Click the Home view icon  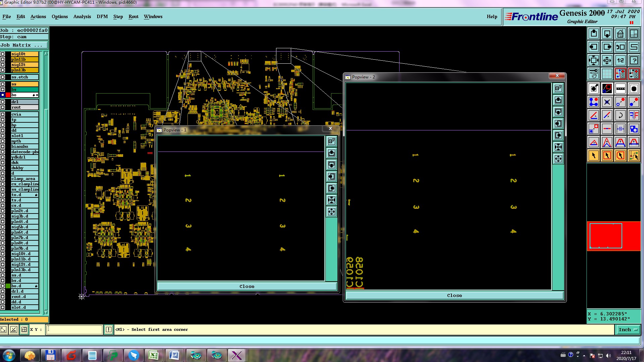coord(620,34)
